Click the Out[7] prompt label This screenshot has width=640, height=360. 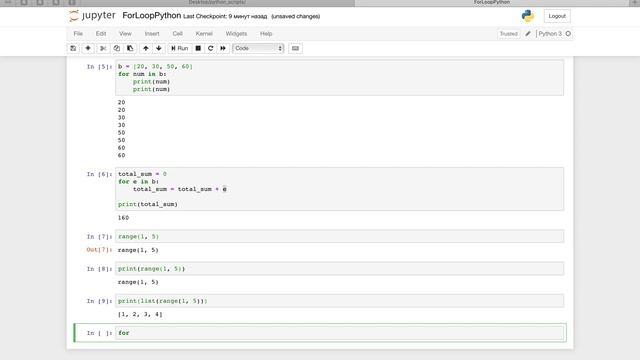pyautogui.click(x=99, y=250)
